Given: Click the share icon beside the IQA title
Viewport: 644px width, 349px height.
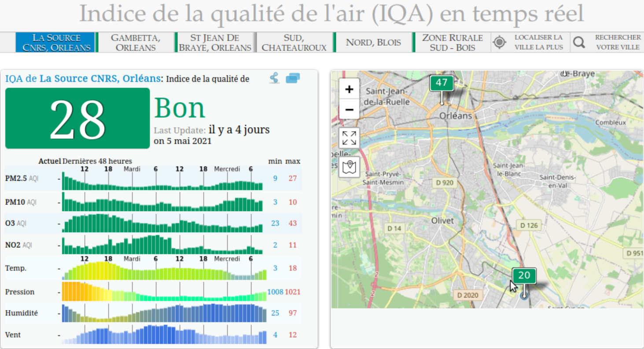Looking at the screenshot, I should pos(274,78).
